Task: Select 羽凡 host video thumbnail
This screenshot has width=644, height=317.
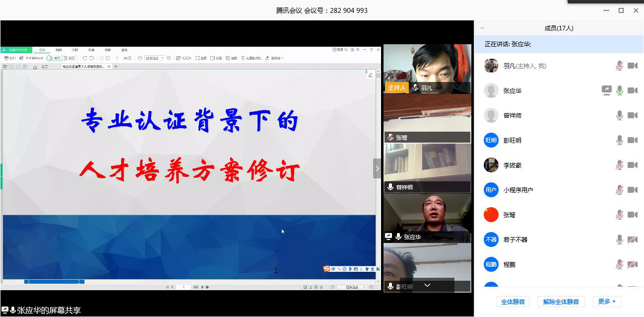Action: pyautogui.click(x=427, y=68)
